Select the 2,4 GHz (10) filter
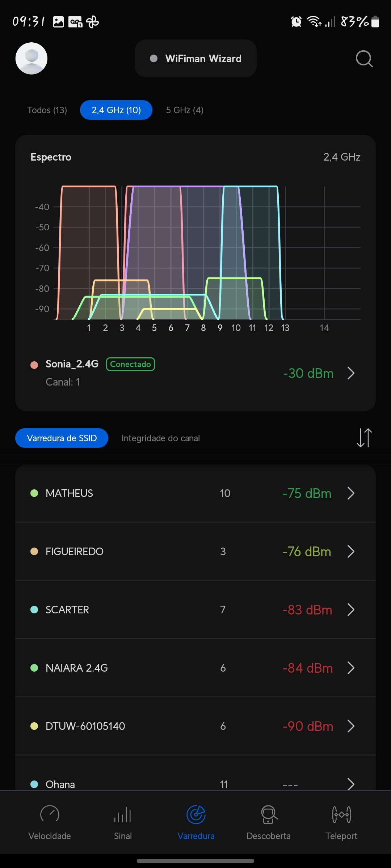 click(116, 110)
